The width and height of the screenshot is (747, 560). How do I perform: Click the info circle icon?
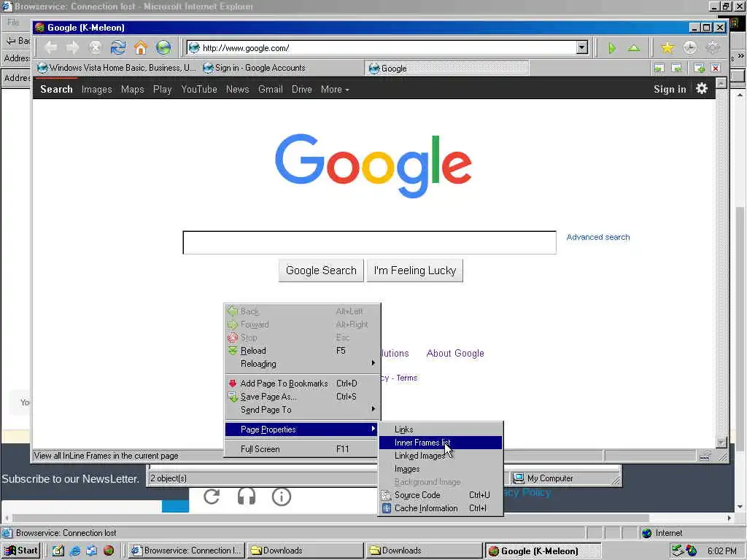point(282,496)
